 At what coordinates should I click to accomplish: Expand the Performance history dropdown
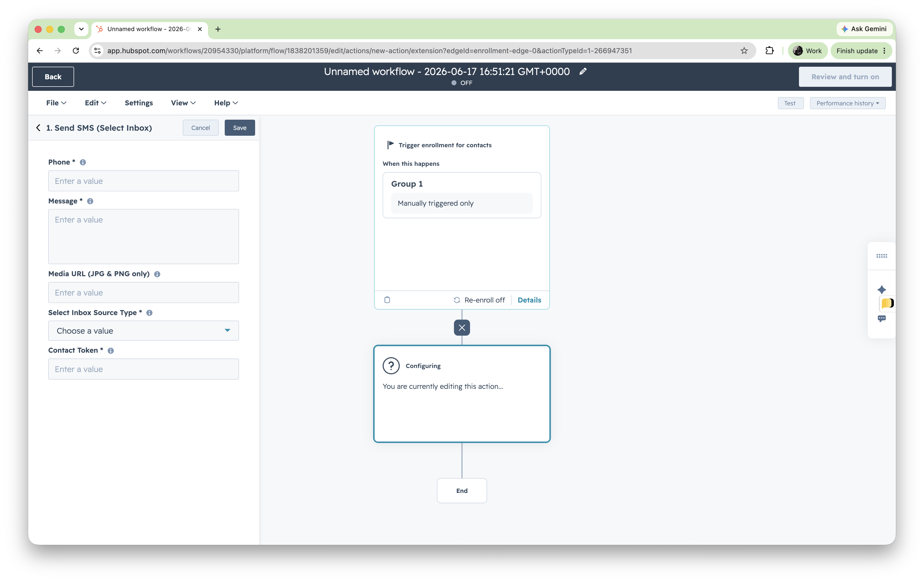(x=847, y=103)
